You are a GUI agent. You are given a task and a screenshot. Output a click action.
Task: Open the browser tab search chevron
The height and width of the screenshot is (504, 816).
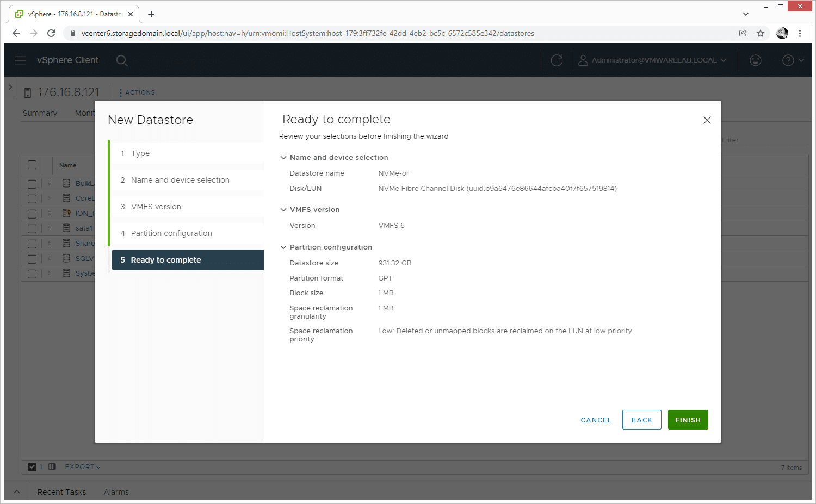pyautogui.click(x=746, y=14)
